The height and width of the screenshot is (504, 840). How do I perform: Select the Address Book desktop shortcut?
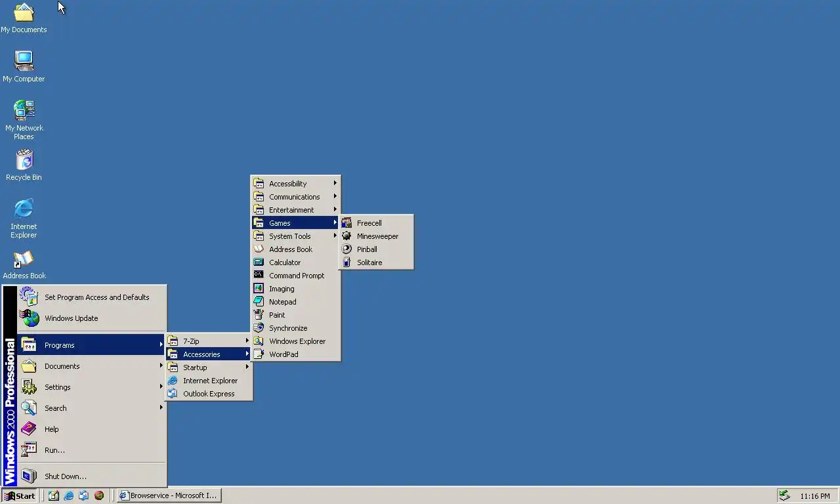24,265
